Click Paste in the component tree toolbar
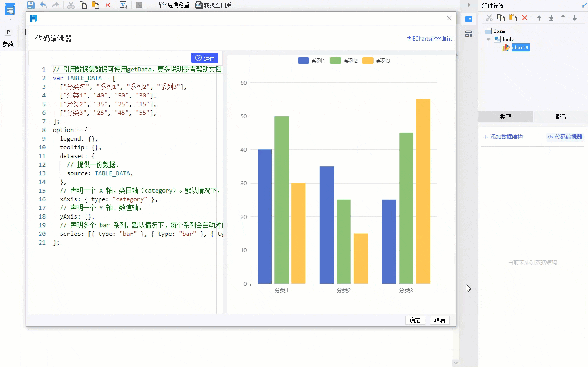This screenshot has height=367, width=588. 513,18
